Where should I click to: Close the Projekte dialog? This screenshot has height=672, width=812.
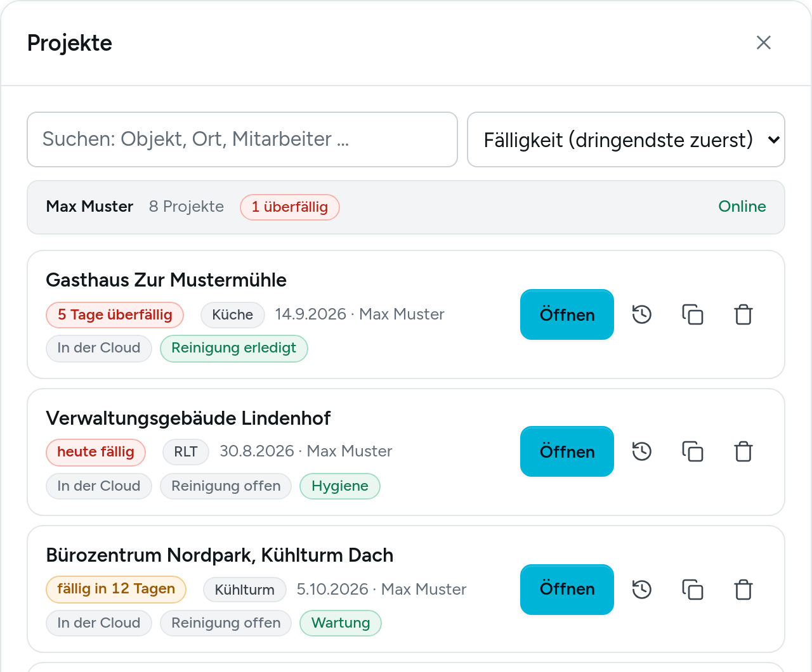click(x=764, y=42)
